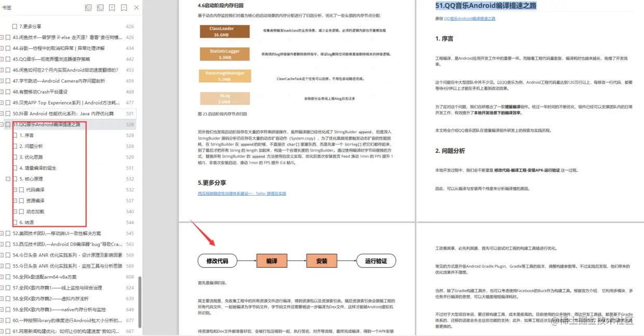The width and height of the screenshot is (644, 336).
Task: Click bookmark icon beside 50.抖音 Android entry
Action: tap(8, 113)
